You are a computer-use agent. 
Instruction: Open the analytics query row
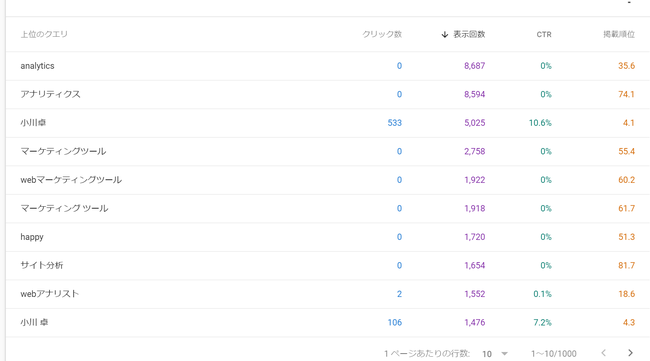point(327,66)
